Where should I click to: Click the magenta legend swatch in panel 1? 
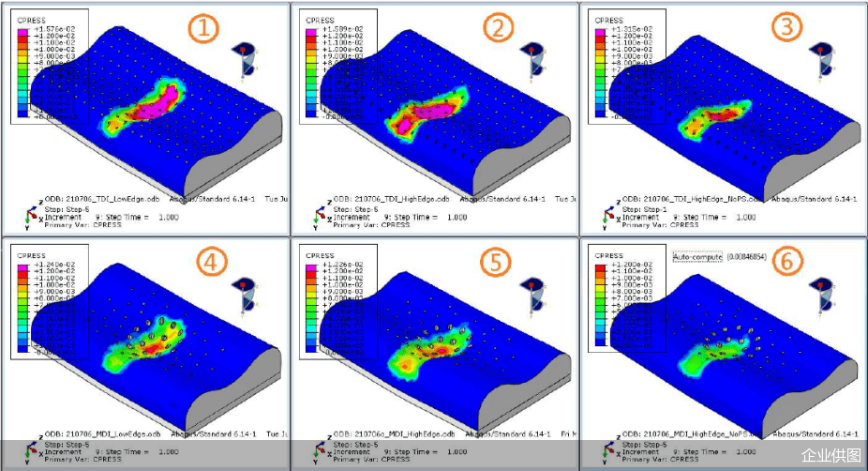click(x=23, y=31)
